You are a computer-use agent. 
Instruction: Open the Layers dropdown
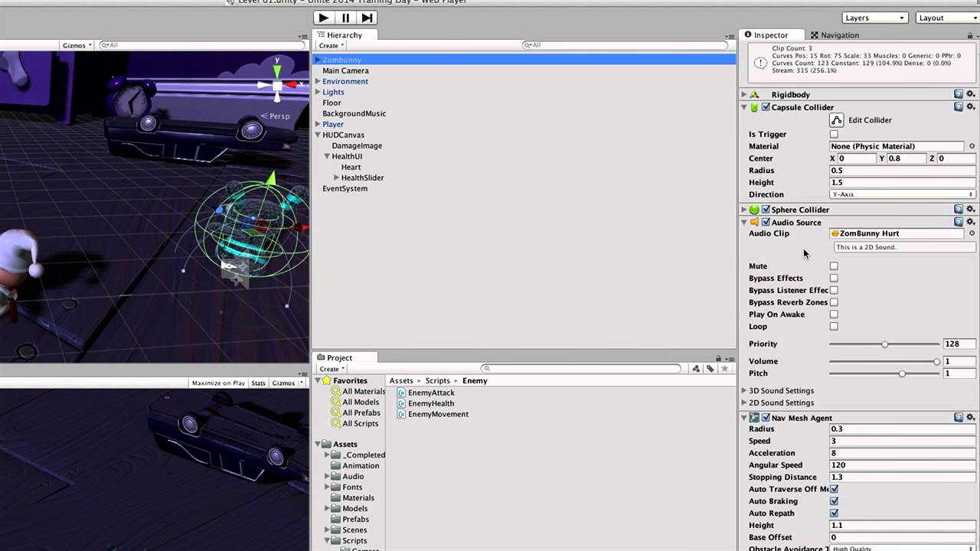(x=874, y=18)
